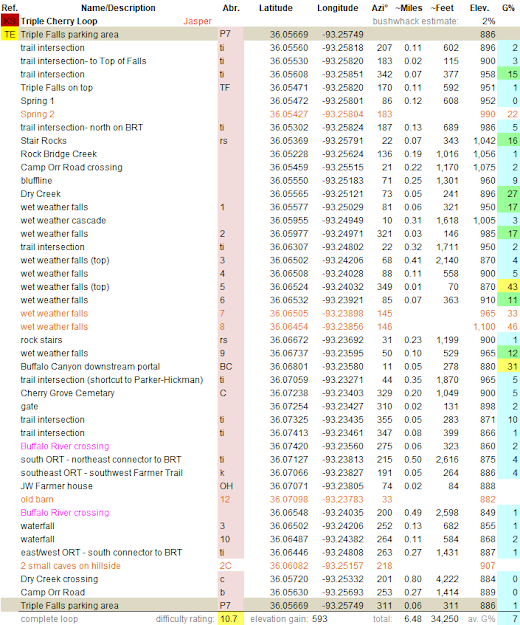Select the 'Latitude' column header
This screenshot has width=520, height=625.
pos(276,8)
